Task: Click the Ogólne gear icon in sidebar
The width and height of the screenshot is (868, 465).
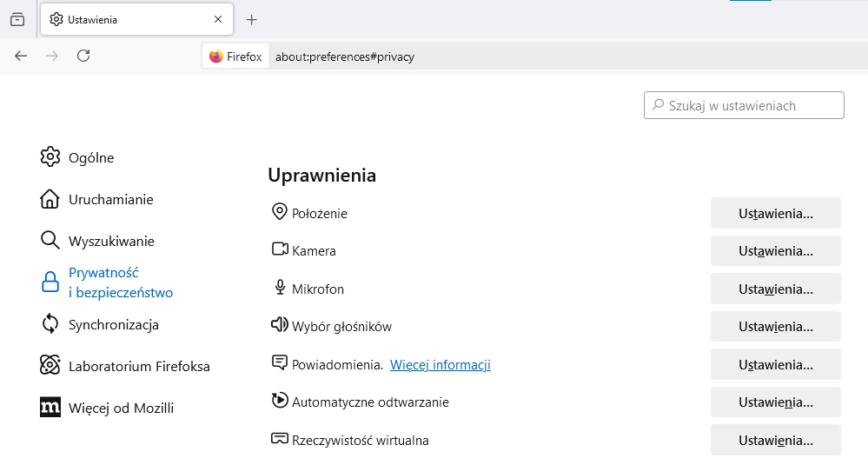Action: [50, 157]
